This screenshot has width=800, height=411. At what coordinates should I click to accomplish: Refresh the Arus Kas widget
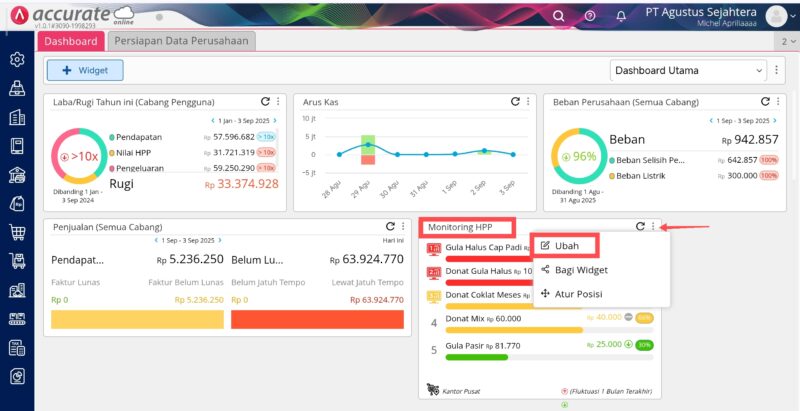point(514,101)
